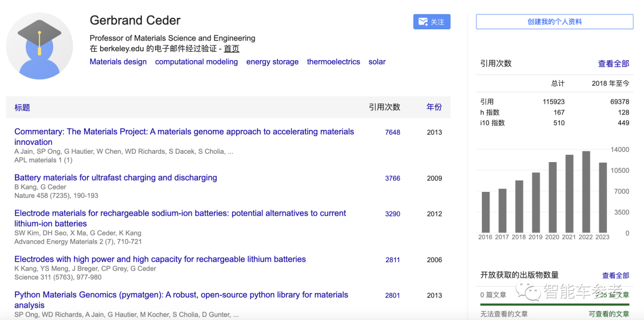Sort publications by year column header
Viewport: 644px width, 320px height.
click(x=434, y=107)
